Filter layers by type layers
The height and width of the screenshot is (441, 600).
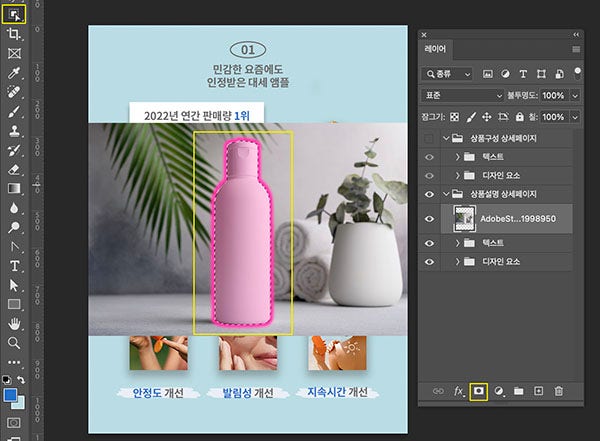[x=523, y=74]
